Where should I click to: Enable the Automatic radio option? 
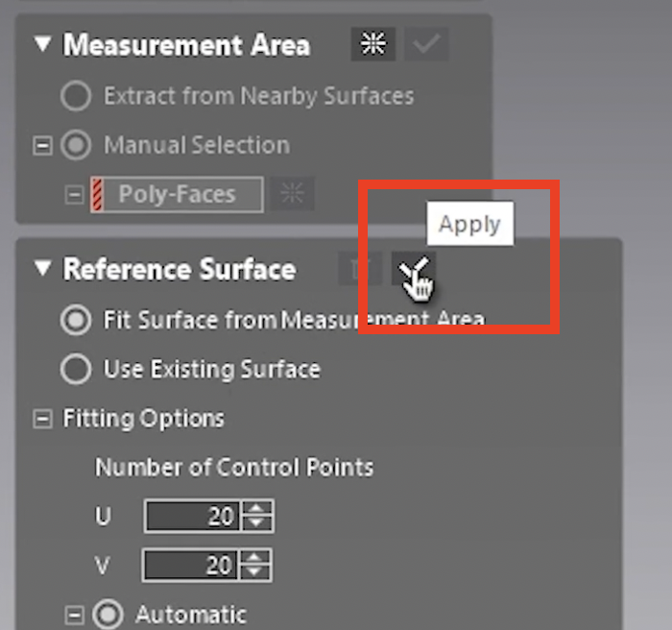pos(108,615)
